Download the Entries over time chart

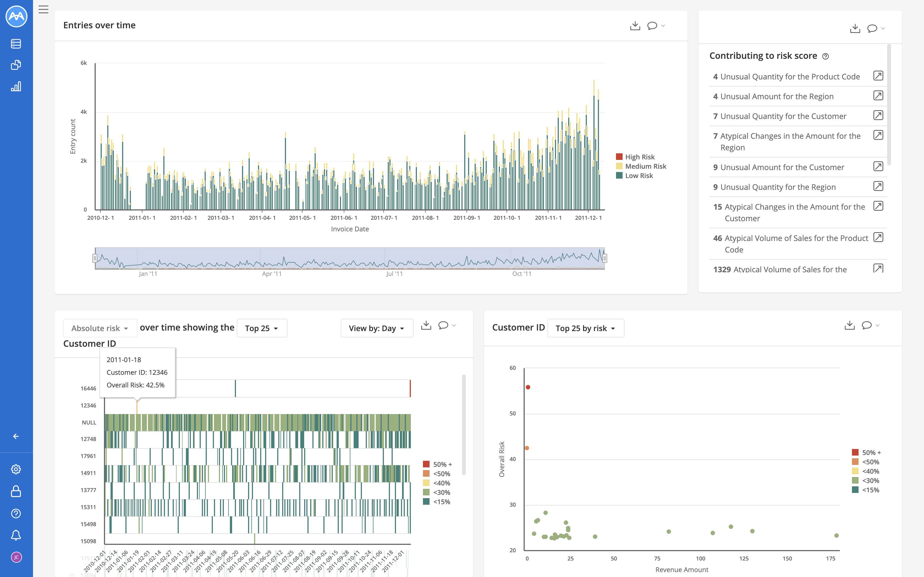point(635,25)
